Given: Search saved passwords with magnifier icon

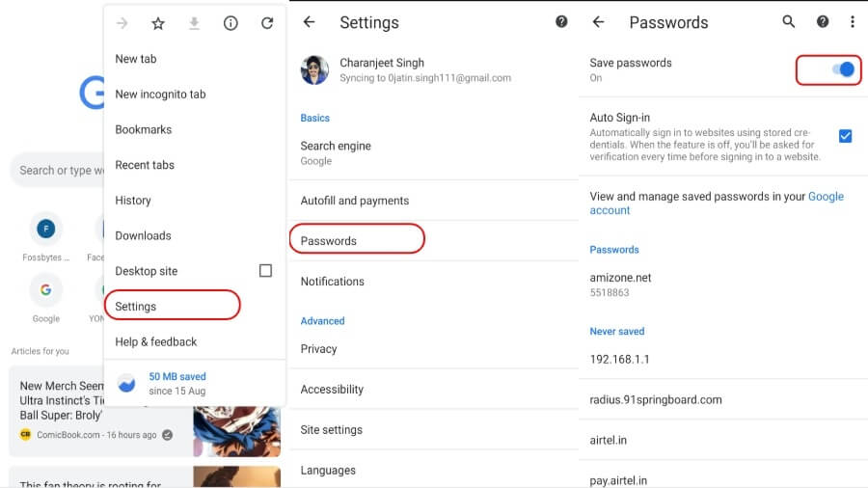Looking at the screenshot, I should tap(789, 22).
